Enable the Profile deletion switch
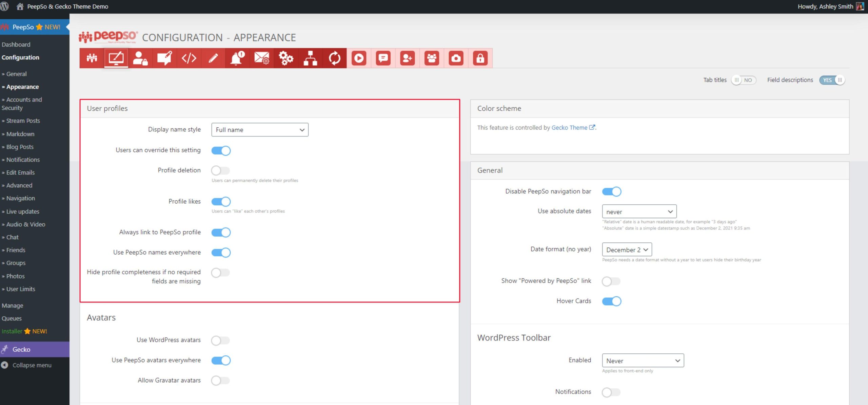This screenshot has height=405, width=868. pyautogui.click(x=221, y=170)
